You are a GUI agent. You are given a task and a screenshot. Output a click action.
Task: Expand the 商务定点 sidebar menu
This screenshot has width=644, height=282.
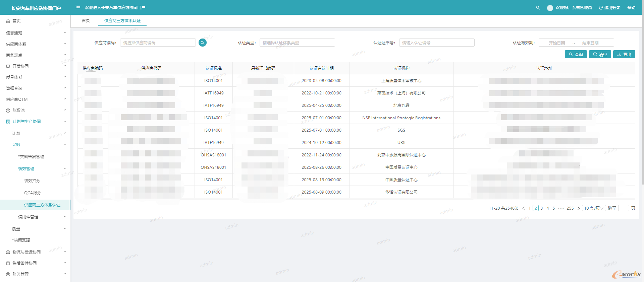[35, 55]
